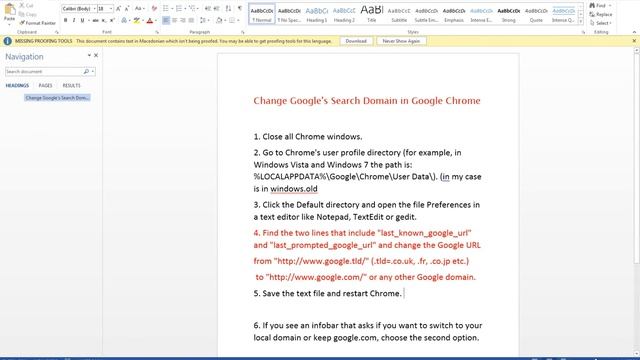The height and width of the screenshot is (360, 640).
Task: Open the bullets list dropdown
Action: coord(171,9)
